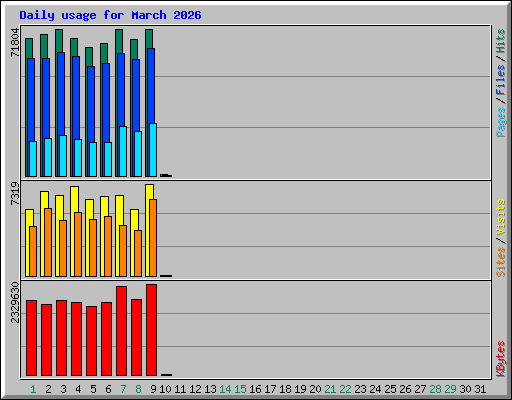Click day 1 on the x-axis

pyautogui.click(x=33, y=389)
